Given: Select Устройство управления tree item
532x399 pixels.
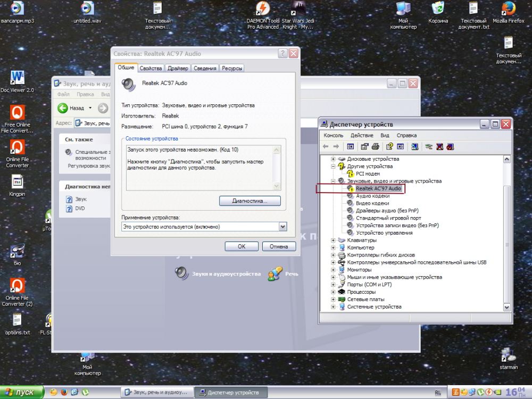Looking at the screenshot, I should tap(384, 233).
